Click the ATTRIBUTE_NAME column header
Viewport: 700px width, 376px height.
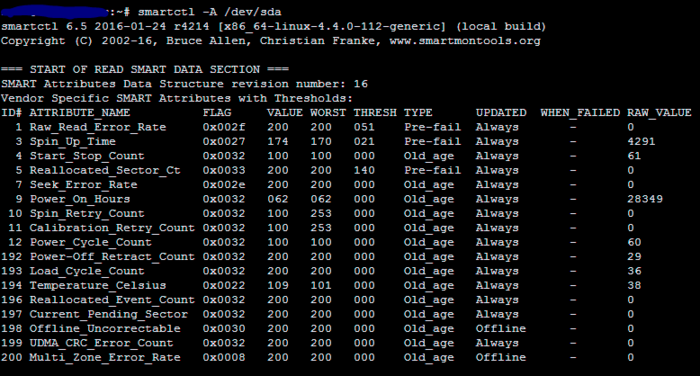[x=80, y=113]
